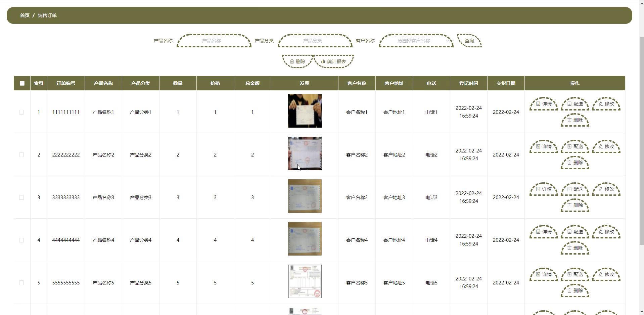Click the page vertical scrollbar thumb
Image resolution: width=644 pixels, height=315 pixels.
641,140
